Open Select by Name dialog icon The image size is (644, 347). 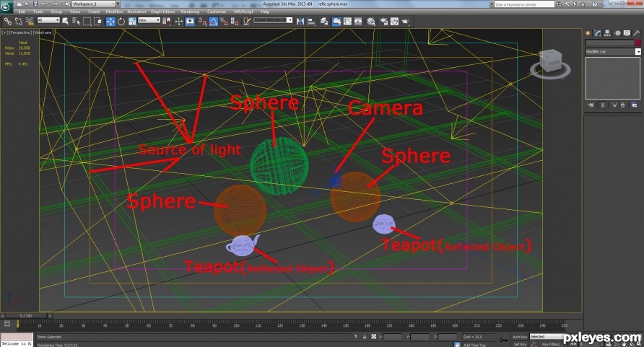pyautogui.click(x=76, y=22)
